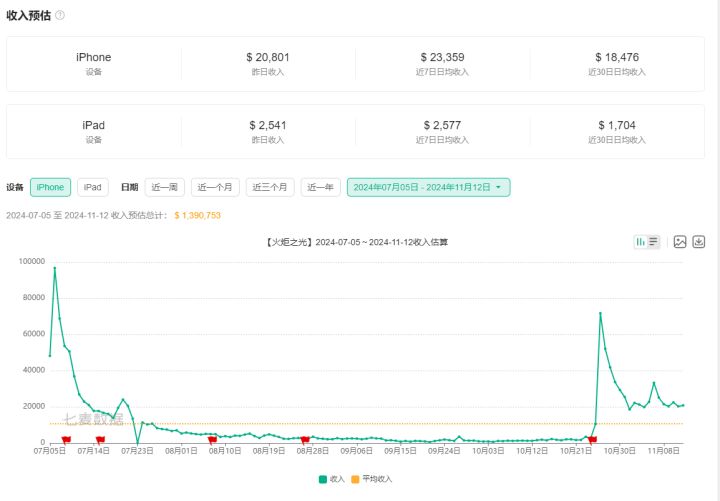720x501 pixels.
Task: Click the 收入预估 section heading
Action: point(28,15)
